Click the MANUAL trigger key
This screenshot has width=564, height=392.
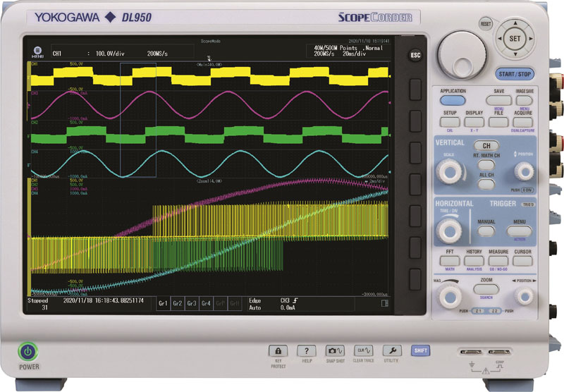click(486, 231)
